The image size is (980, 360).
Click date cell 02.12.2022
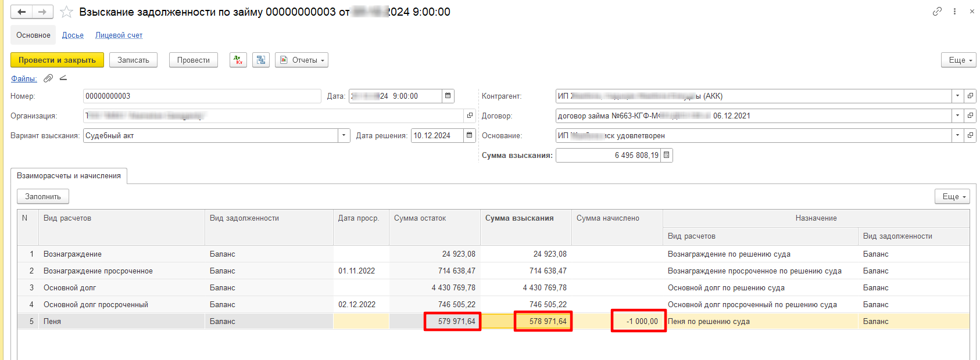tap(361, 304)
